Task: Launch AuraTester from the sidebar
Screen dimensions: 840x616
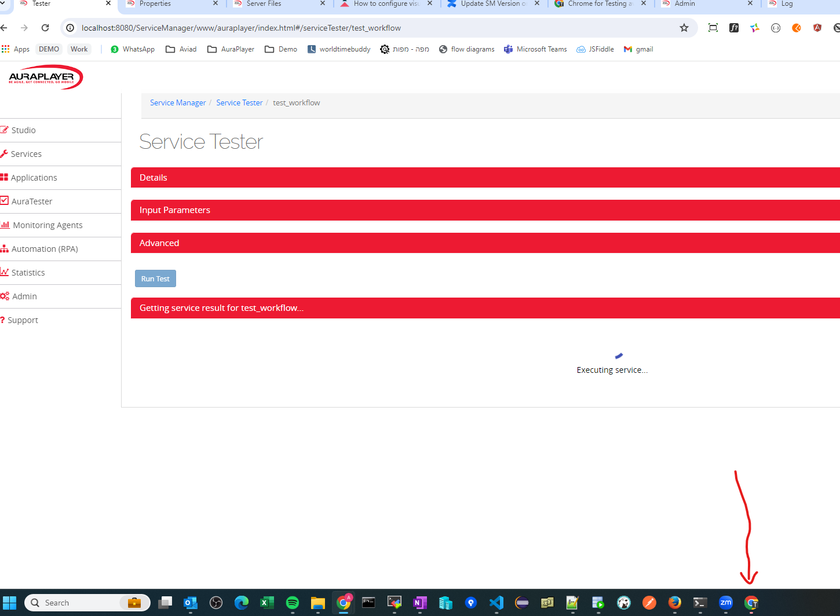Action: (x=32, y=201)
